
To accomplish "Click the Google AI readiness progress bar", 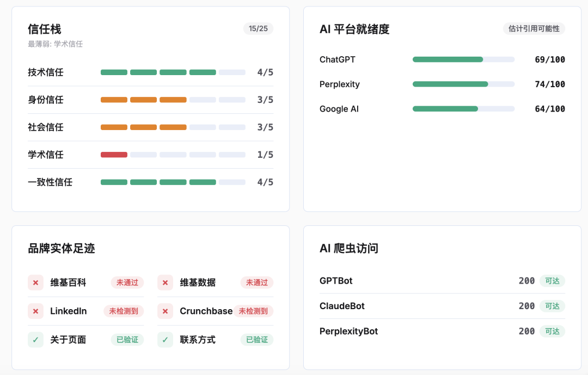I will [463, 109].
